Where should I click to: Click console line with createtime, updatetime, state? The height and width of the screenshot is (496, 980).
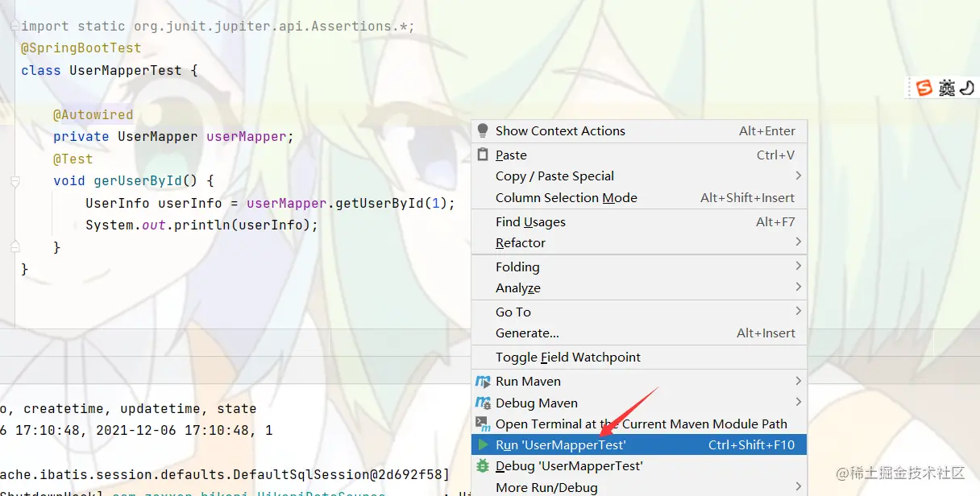[128, 408]
